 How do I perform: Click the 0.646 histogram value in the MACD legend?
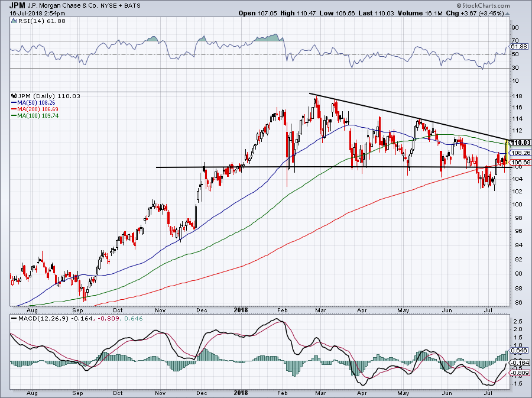[134, 319]
